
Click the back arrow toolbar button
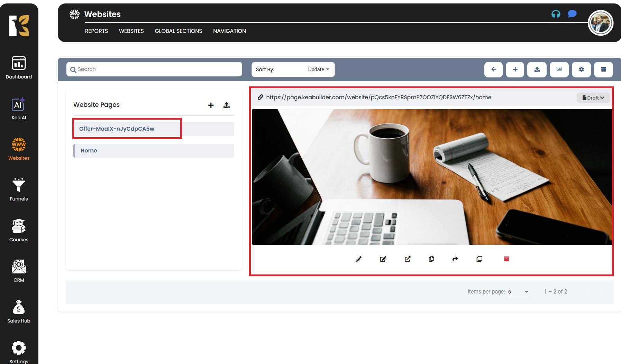[493, 69]
